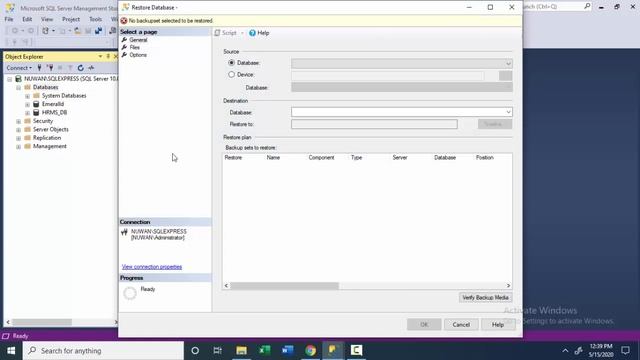Click the HRMS_DB database cylinder icon
Viewport: 640px width, 360px height.
click(36, 112)
